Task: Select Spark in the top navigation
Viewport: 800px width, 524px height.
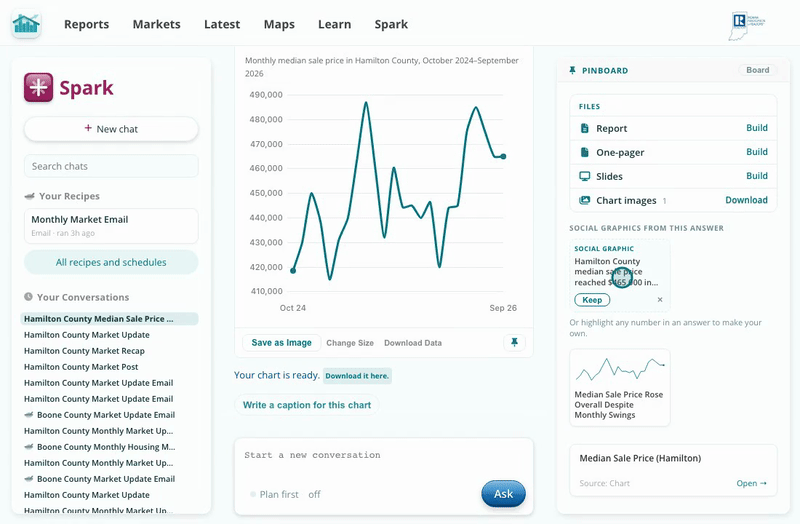Action: tap(391, 24)
